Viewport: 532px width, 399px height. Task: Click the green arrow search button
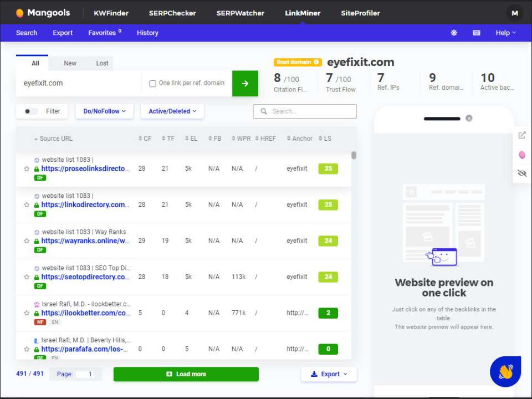click(x=245, y=83)
